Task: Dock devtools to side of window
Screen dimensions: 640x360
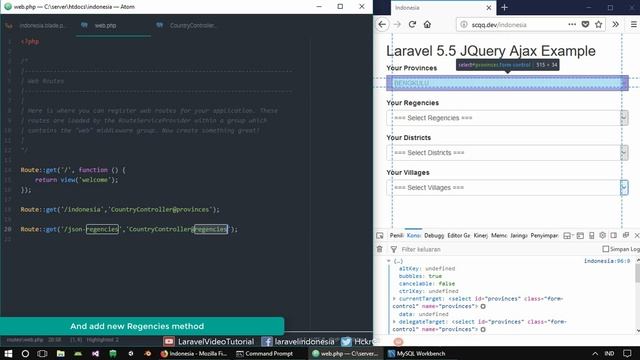Action: tap(613, 236)
